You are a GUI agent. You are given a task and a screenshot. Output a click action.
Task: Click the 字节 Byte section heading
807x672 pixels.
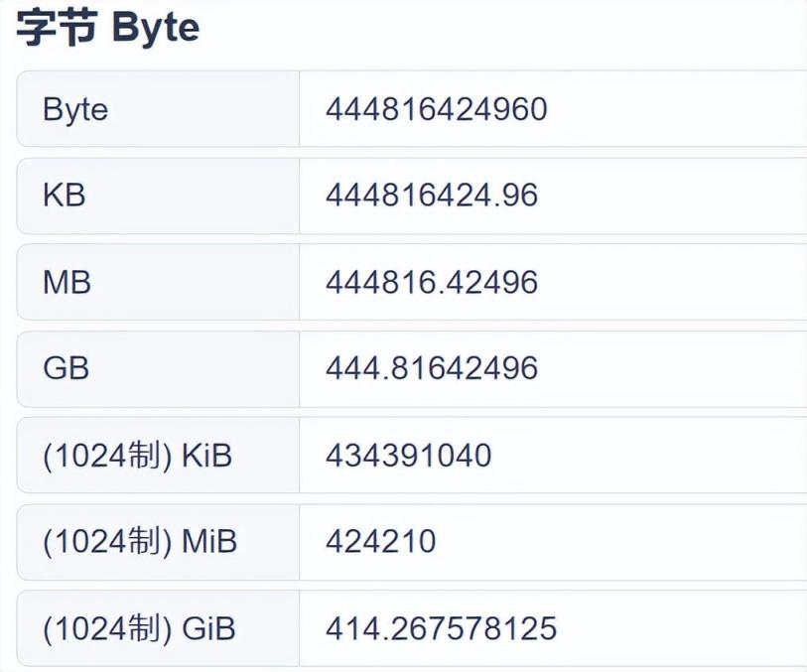coord(107,28)
